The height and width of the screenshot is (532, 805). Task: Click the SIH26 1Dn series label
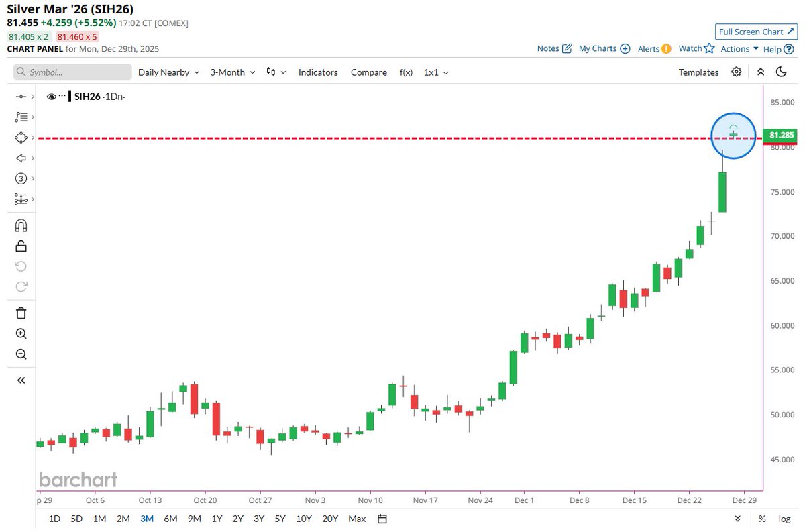[x=99, y=97]
